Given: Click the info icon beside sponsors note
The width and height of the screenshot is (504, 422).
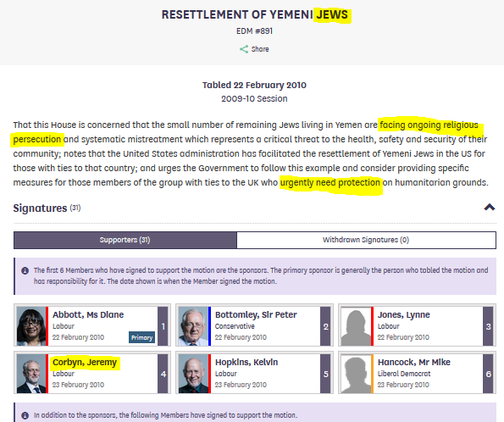Looking at the screenshot, I should (x=25, y=271).
